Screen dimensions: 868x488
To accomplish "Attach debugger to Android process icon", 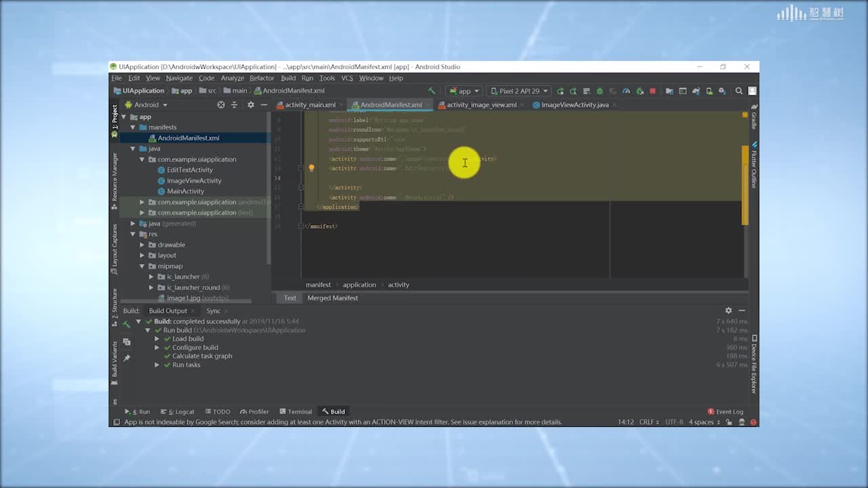I will (x=639, y=91).
